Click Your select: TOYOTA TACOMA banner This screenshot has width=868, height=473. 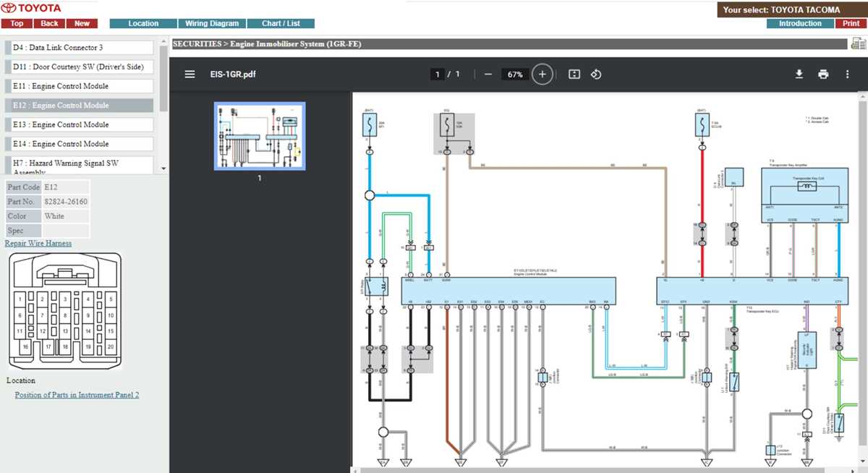(792, 9)
